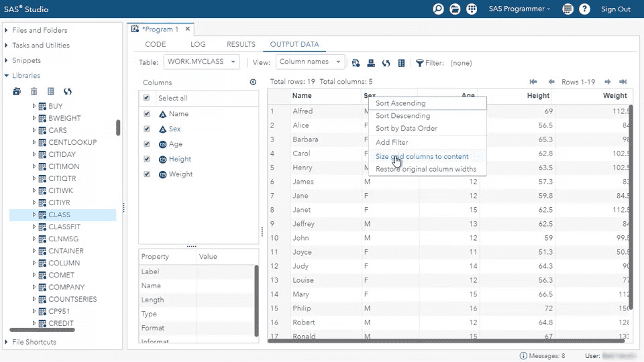Click the refresh icon in the Output Data toolbar
This screenshot has height=362, width=644.
(386, 63)
